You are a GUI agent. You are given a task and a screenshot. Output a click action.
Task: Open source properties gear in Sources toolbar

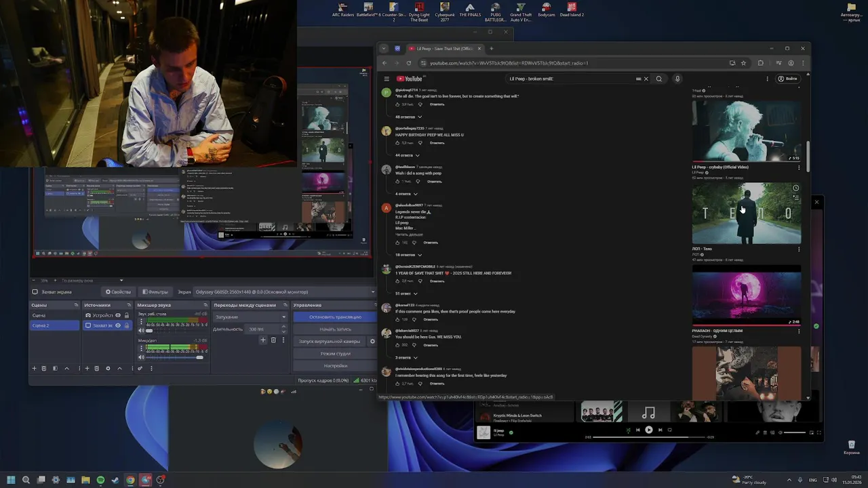[108, 368]
